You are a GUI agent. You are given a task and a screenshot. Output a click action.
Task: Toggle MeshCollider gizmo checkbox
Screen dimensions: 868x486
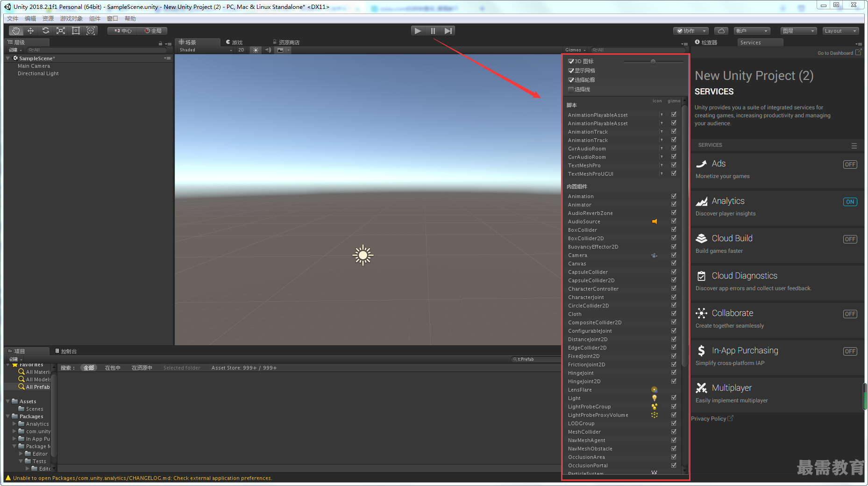pyautogui.click(x=674, y=431)
